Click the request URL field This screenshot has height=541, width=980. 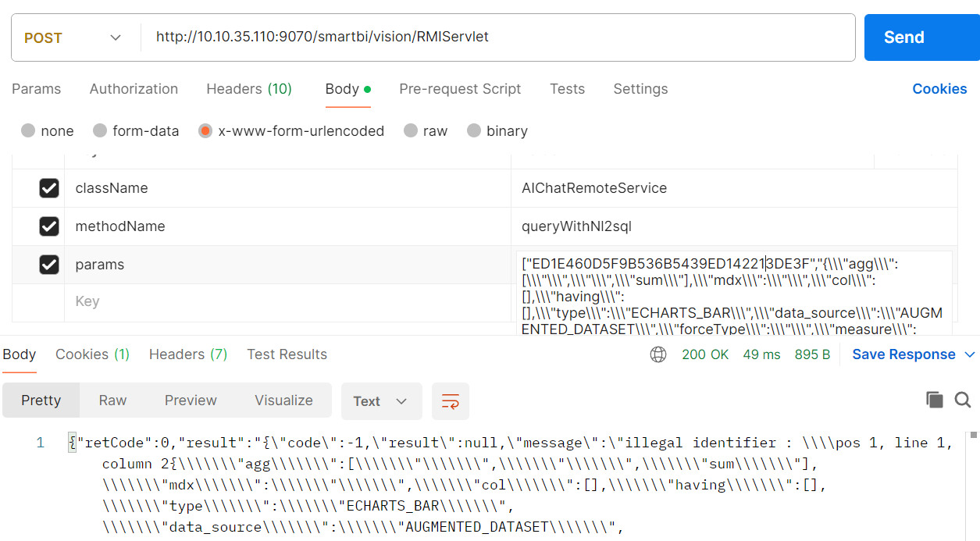(x=498, y=37)
